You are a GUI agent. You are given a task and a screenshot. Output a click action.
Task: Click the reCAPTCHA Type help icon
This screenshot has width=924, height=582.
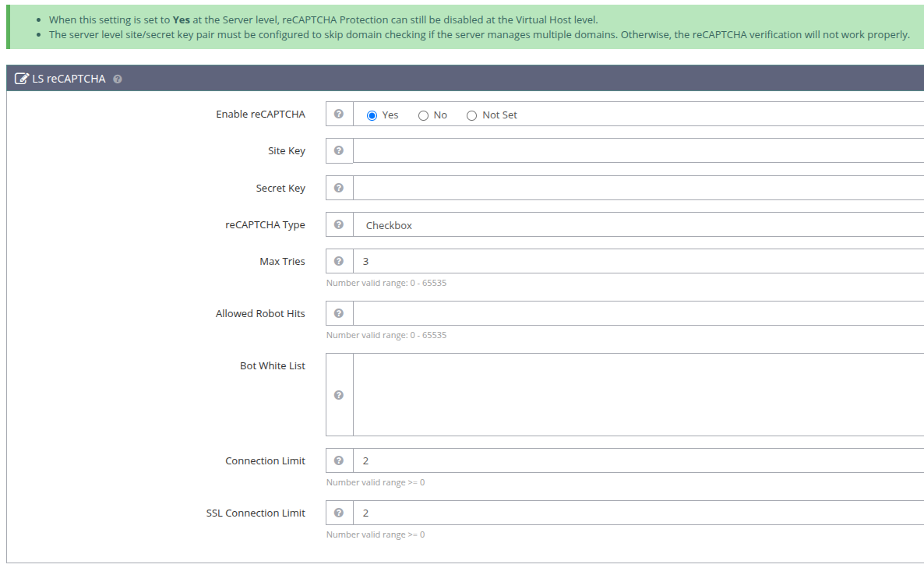pos(339,224)
